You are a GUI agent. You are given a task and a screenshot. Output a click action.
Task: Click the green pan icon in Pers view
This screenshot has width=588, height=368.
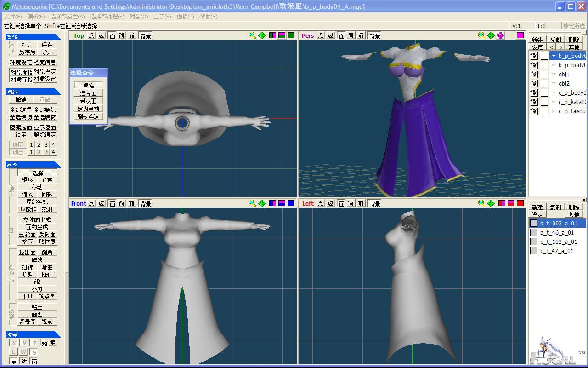[x=491, y=35]
